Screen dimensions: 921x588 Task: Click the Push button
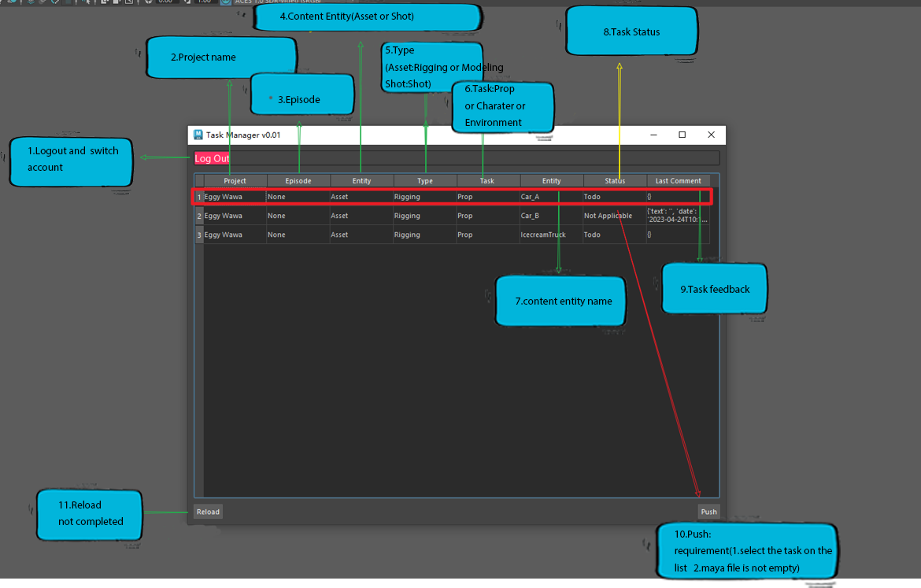(708, 512)
